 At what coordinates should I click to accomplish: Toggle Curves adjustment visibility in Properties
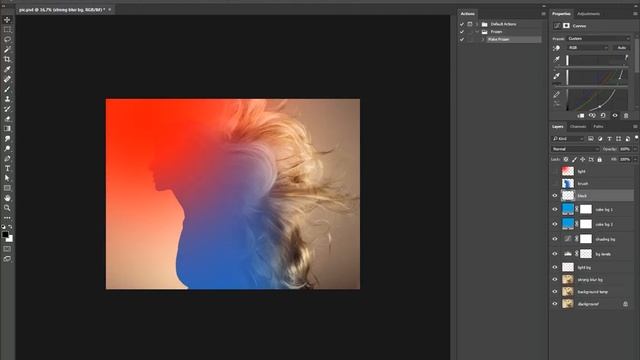pos(615,116)
